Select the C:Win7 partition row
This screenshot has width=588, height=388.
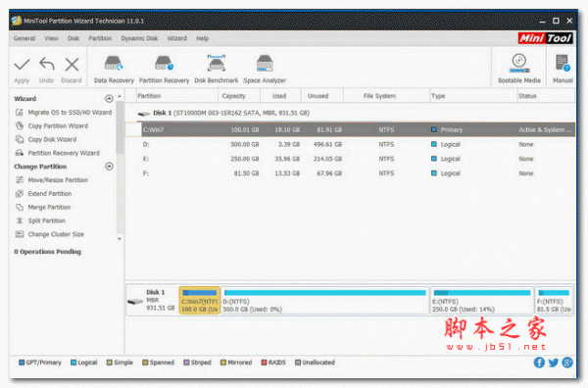[350, 129]
